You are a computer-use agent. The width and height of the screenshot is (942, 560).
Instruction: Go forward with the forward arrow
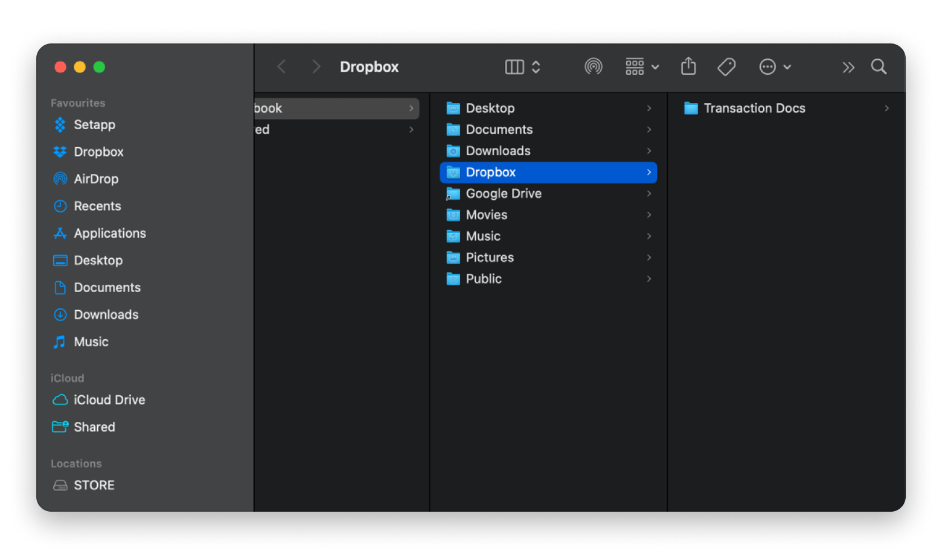tap(316, 66)
